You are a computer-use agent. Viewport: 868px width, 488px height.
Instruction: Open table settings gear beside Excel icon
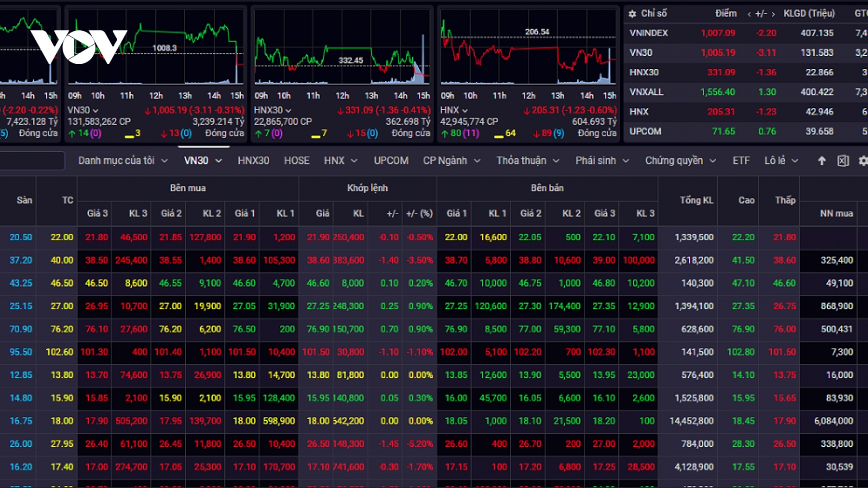tap(863, 160)
